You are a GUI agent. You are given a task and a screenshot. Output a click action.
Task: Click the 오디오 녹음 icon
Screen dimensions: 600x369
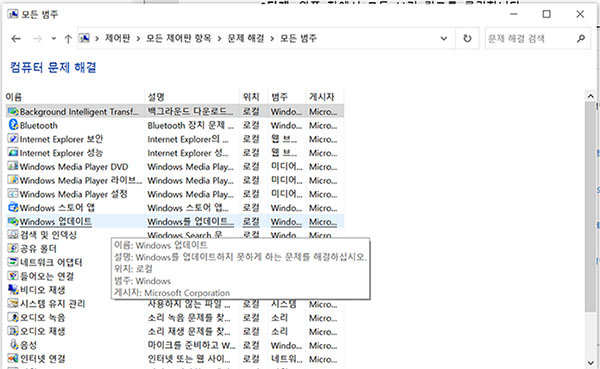coord(13,317)
